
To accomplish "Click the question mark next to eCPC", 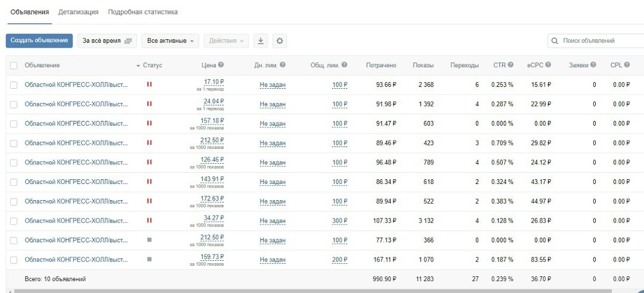I will coord(548,65).
